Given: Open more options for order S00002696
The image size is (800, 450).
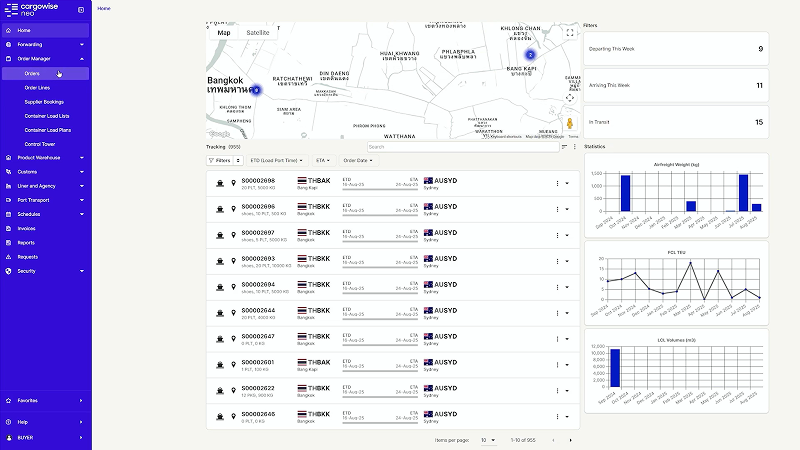Looking at the screenshot, I should click(557, 209).
